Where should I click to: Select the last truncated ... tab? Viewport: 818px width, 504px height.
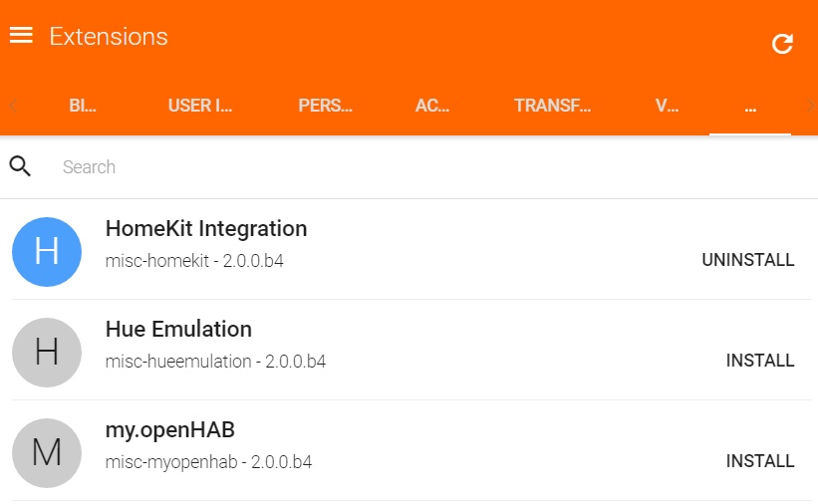click(x=750, y=106)
